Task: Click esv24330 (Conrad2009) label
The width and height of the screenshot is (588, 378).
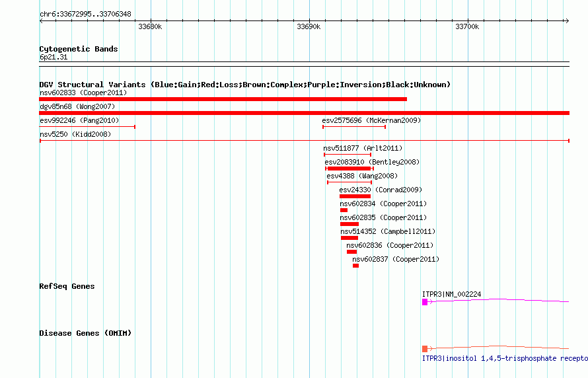Action: tap(381, 190)
